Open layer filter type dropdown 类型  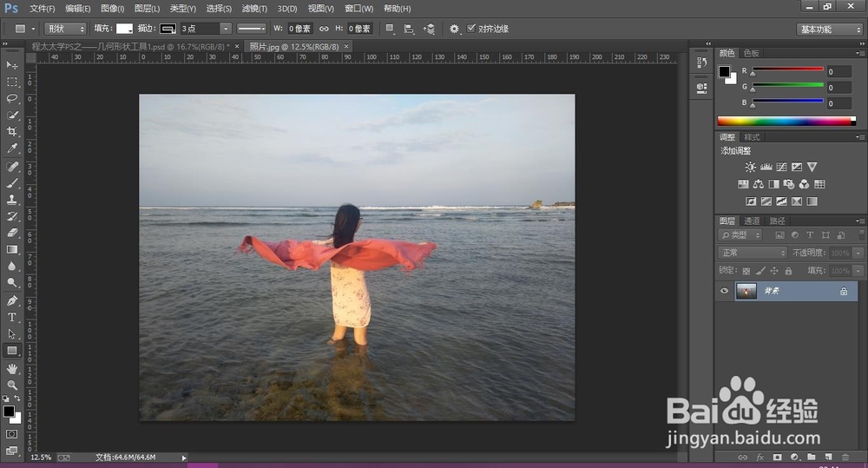click(x=740, y=235)
